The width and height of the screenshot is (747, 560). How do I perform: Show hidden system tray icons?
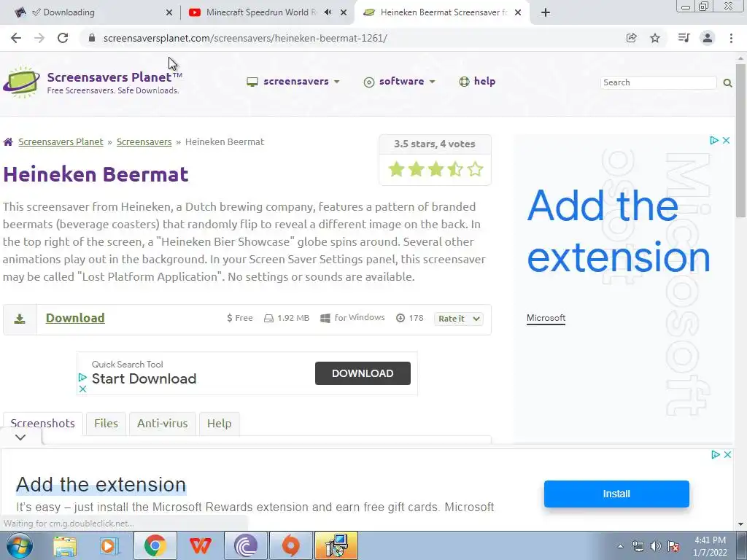coord(620,546)
